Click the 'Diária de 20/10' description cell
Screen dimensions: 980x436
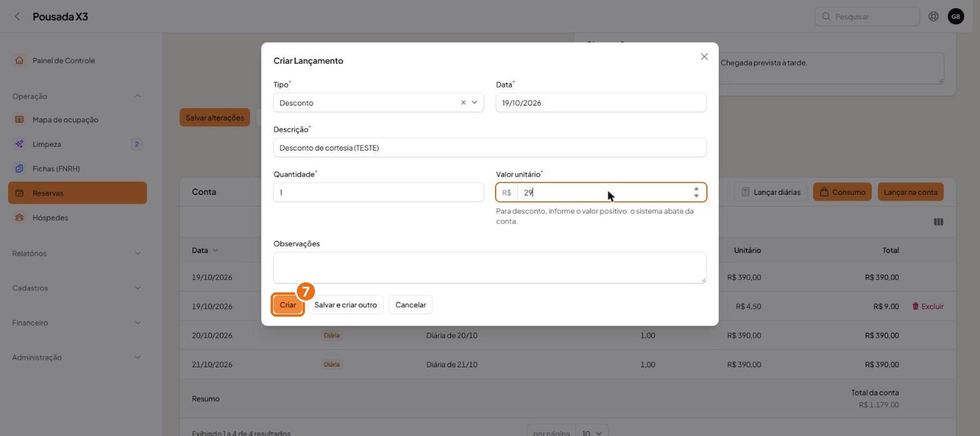(x=452, y=335)
